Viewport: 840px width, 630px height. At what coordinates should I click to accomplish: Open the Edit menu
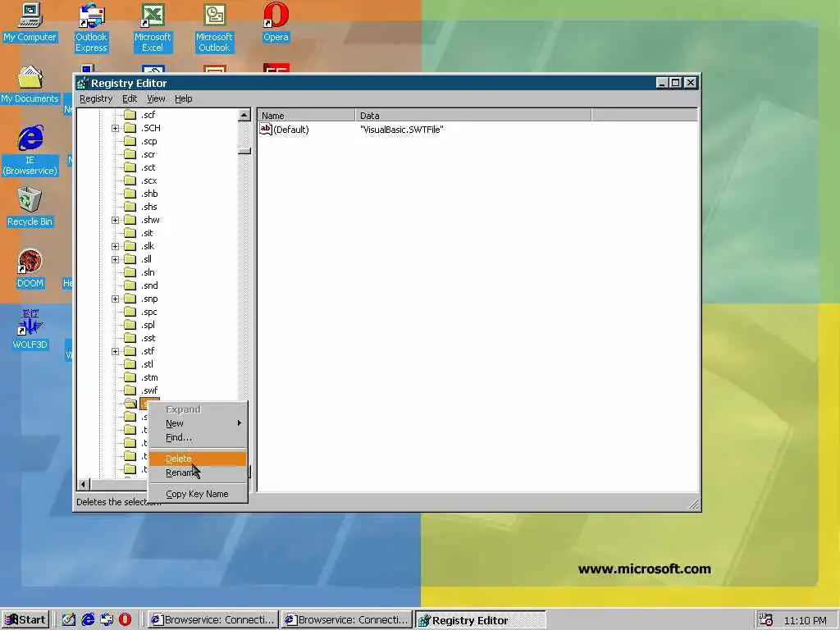pyautogui.click(x=130, y=98)
